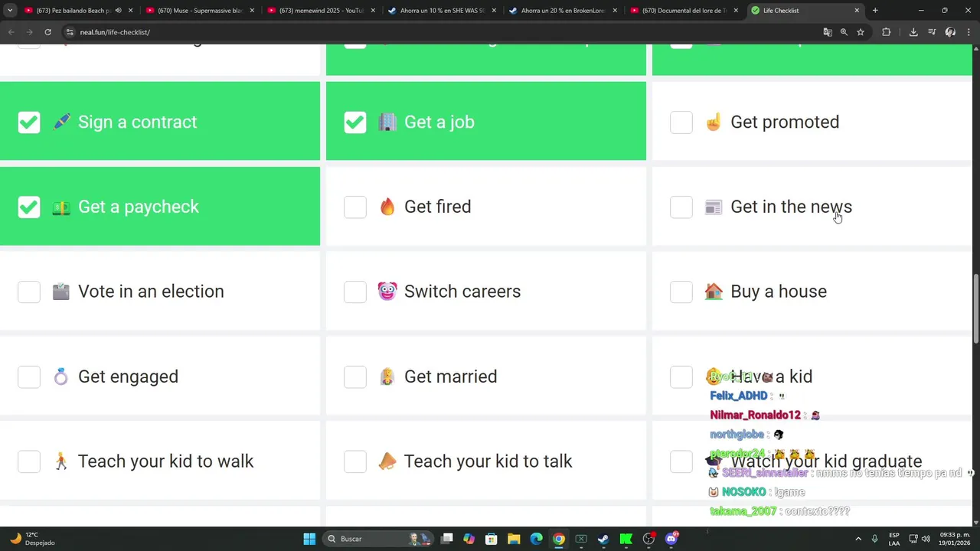Viewport: 980px width, 551px height.
Task: Open Discord from the taskbar
Action: click(x=671, y=539)
